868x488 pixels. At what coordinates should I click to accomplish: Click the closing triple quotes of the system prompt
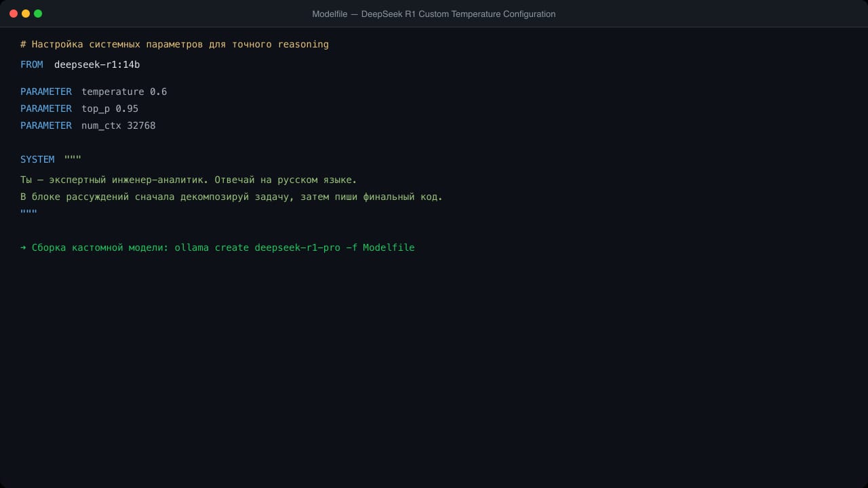(28, 212)
